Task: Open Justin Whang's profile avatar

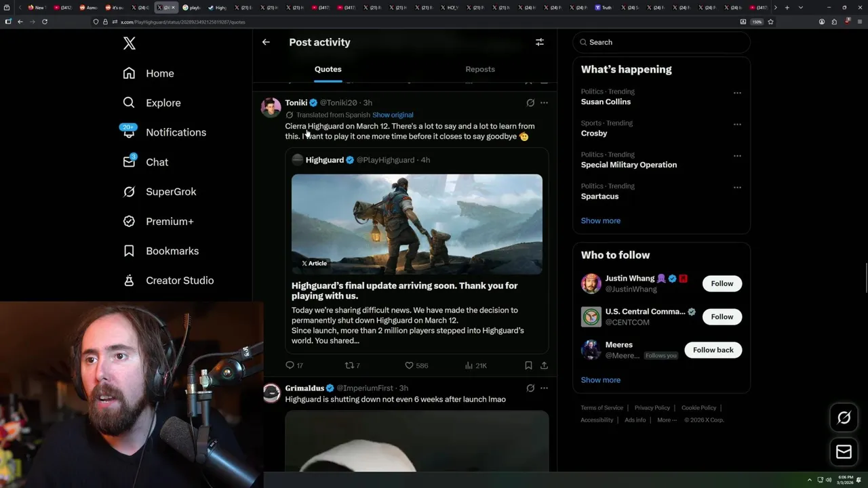Action: click(x=591, y=283)
